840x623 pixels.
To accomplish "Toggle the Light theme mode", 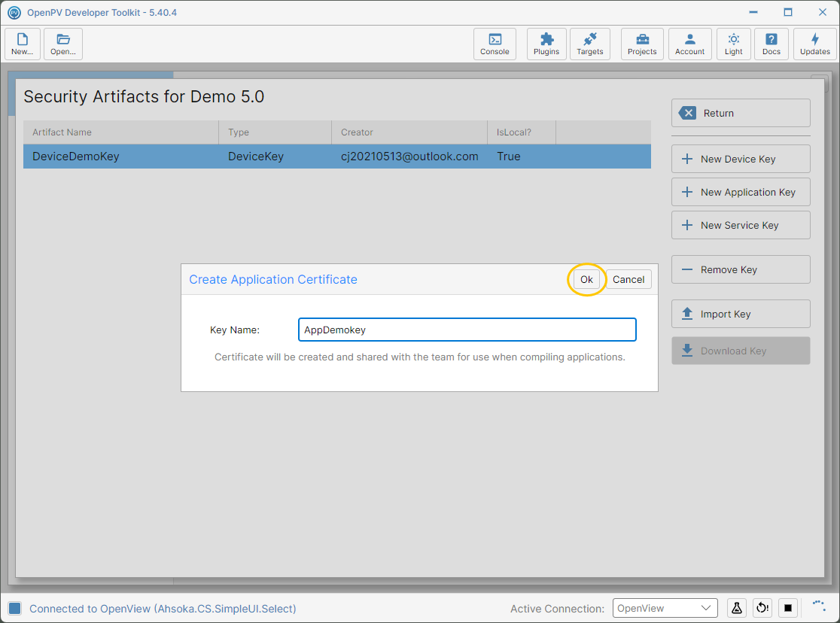I will tap(733, 44).
